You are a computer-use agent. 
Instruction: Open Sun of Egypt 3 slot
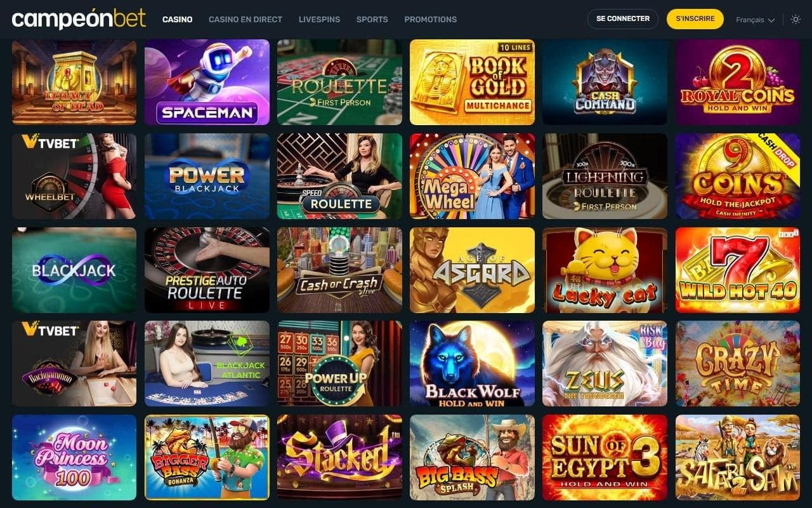pyautogui.click(x=605, y=457)
